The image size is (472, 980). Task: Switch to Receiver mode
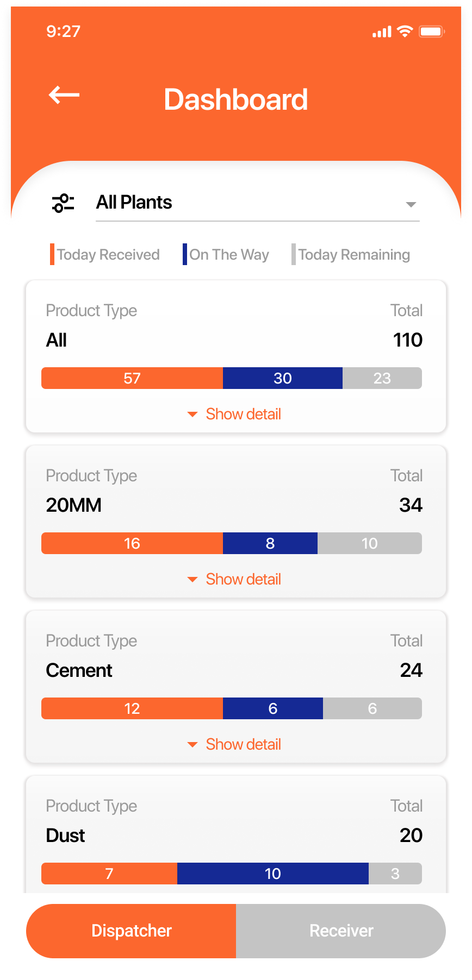tap(341, 931)
